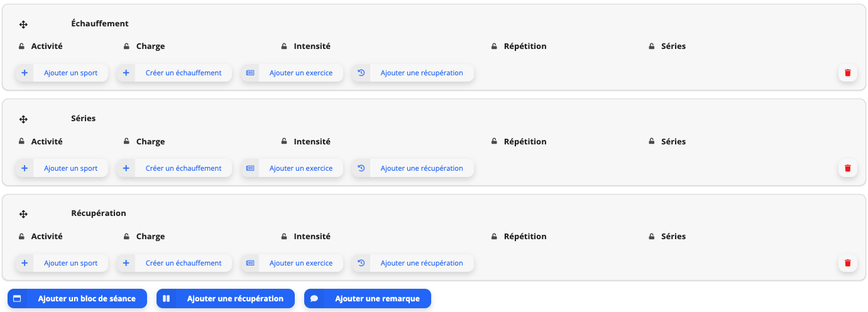The height and width of the screenshot is (312, 868).
Task: Add a remark with Ajouter une remarque
Action: click(x=367, y=299)
